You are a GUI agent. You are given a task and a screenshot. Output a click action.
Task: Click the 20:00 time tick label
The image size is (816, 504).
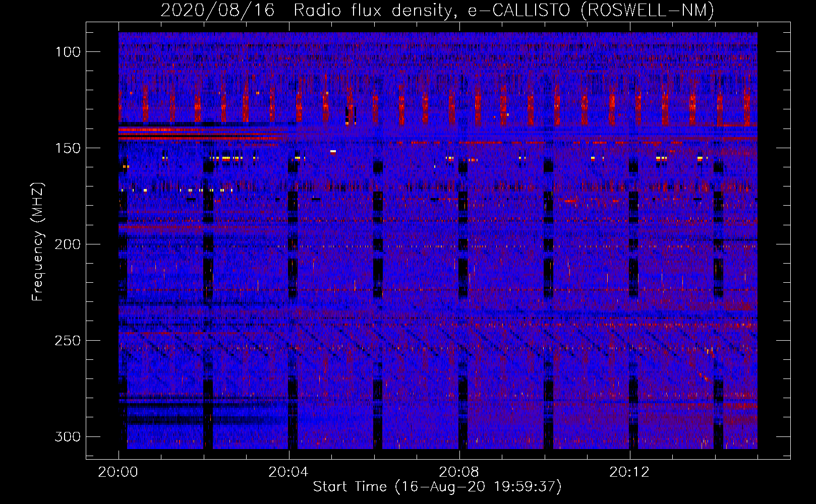(118, 472)
